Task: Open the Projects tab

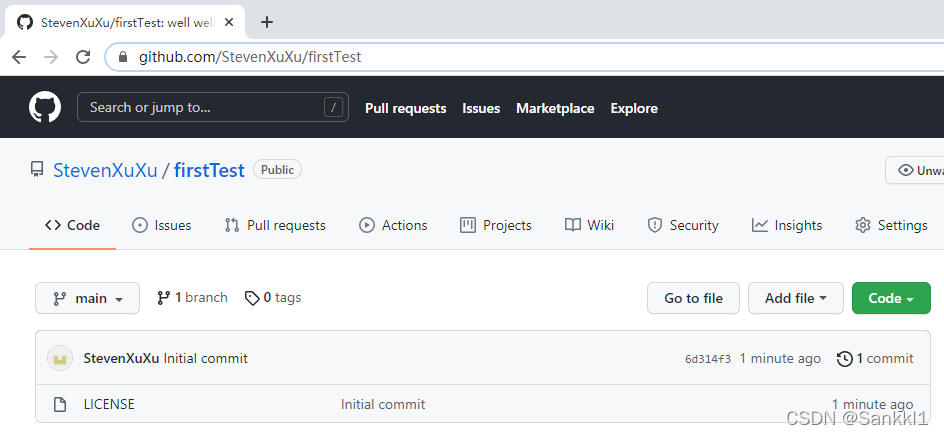Action: [495, 226]
